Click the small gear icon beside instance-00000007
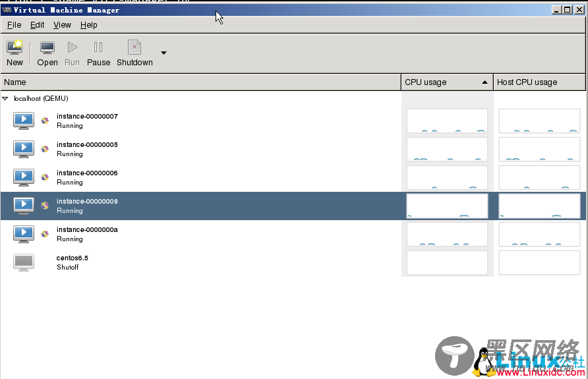 45,121
